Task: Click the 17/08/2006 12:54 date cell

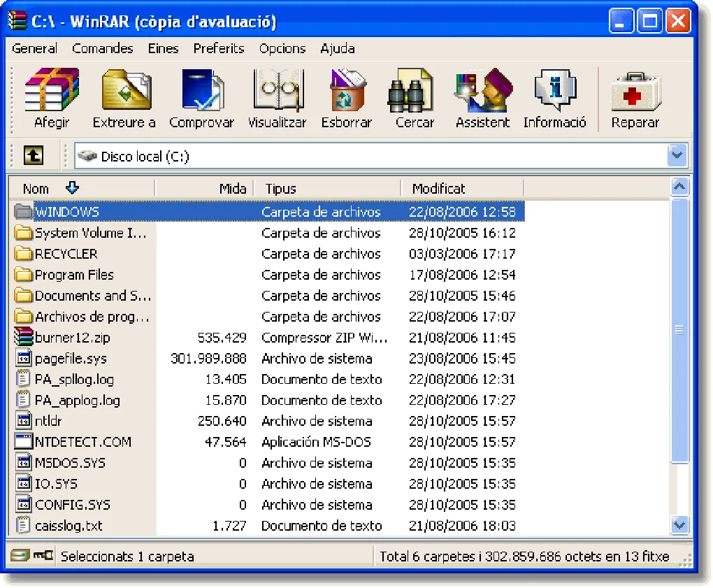Action: coord(462,274)
